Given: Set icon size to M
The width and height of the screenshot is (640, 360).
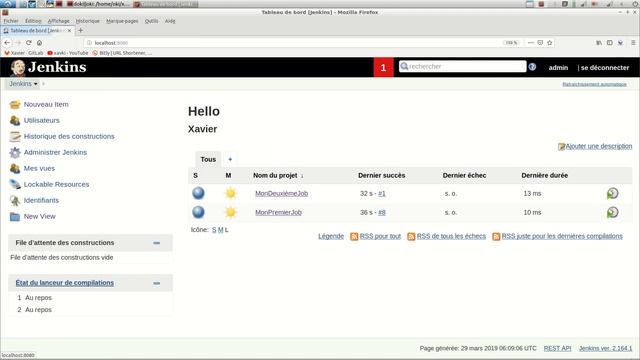Looking at the screenshot, I should pos(220,230).
